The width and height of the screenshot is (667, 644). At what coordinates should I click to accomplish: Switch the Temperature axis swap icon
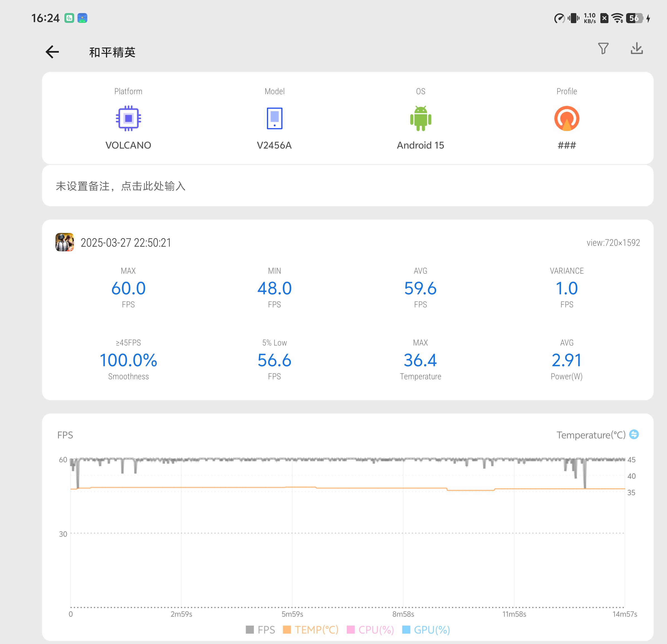634,434
